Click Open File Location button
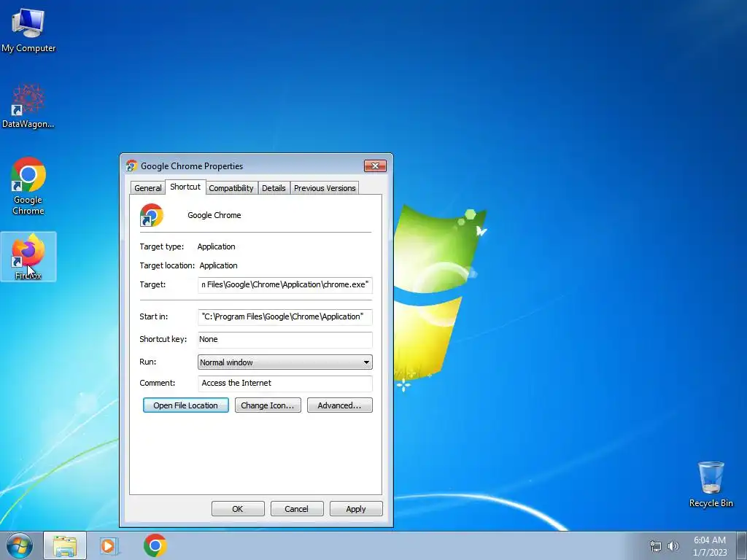 (x=186, y=405)
